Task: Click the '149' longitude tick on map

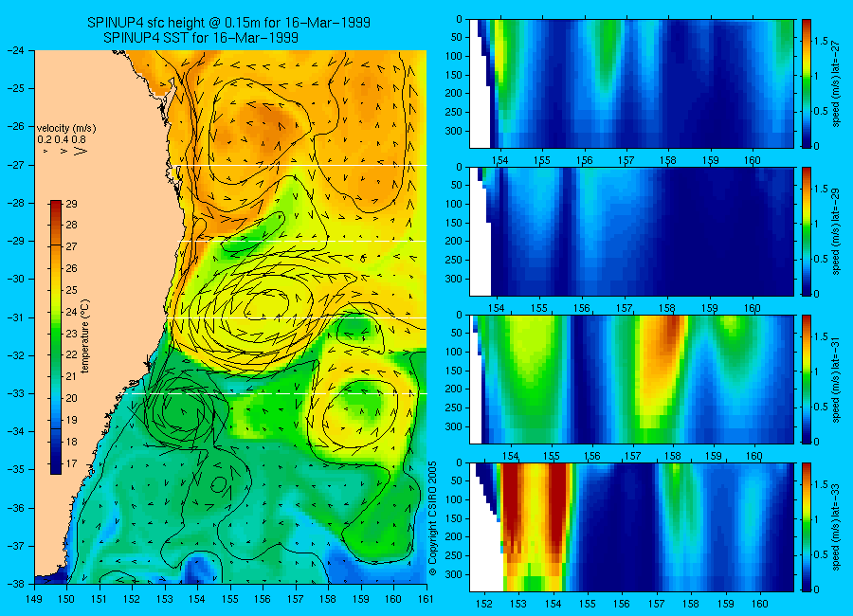Action: pyautogui.click(x=35, y=599)
